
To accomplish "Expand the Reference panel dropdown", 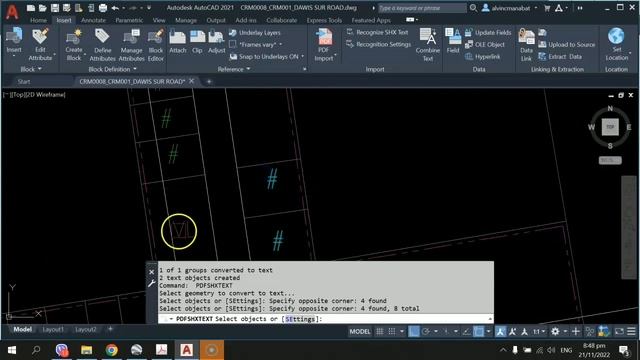I will pyautogui.click(x=233, y=69).
